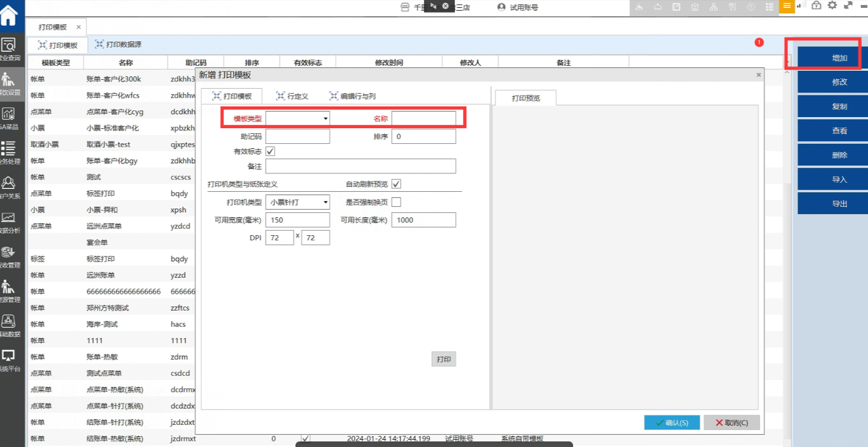This screenshot has height=447, width=868.
Task: Click the 导出 button on right panel
Action: (839, 204)
